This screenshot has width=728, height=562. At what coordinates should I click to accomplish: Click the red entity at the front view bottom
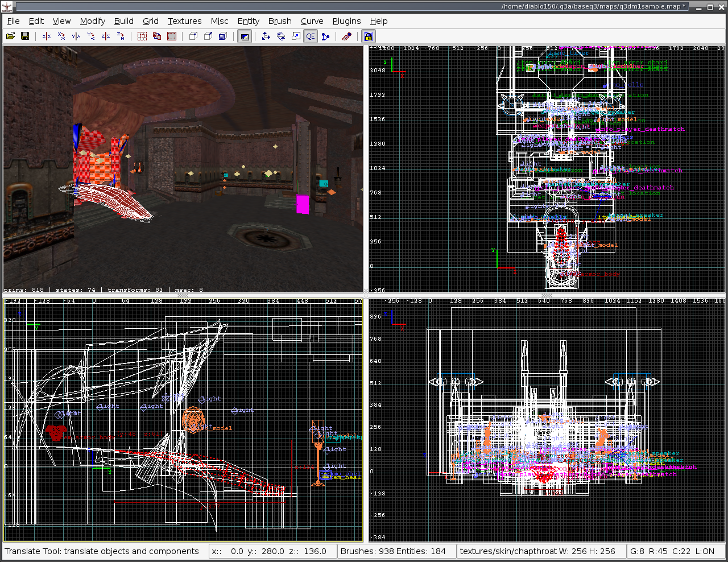tap(544, 473)
